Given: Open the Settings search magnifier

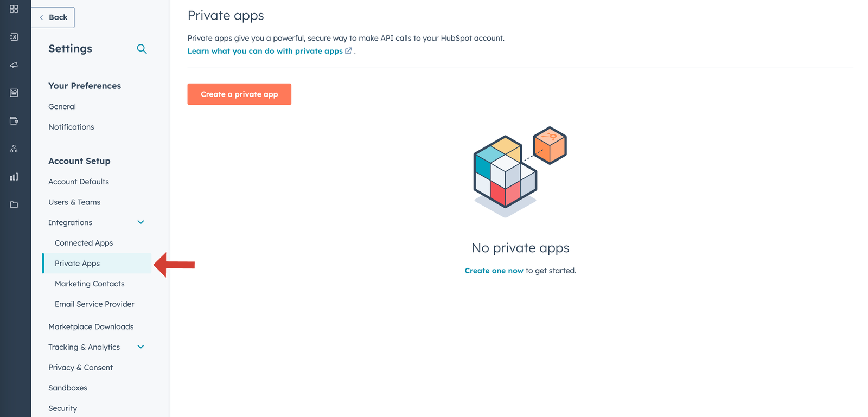Looking at the screenshot, I should 142,49.
